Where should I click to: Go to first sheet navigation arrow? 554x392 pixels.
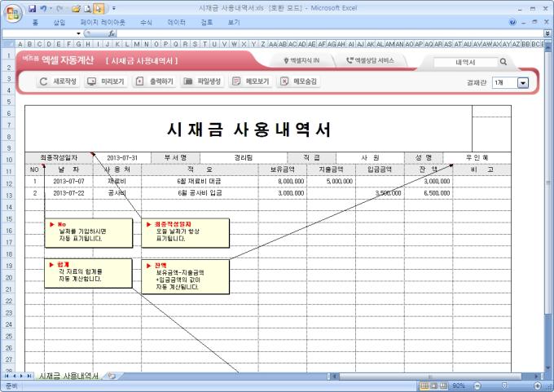[7, 376]
